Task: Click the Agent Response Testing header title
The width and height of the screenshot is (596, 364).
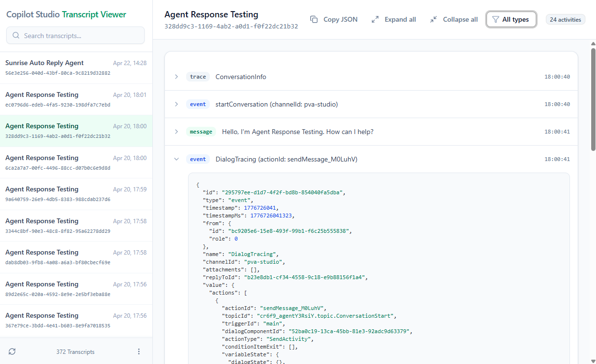Action: tap(211, 14)
